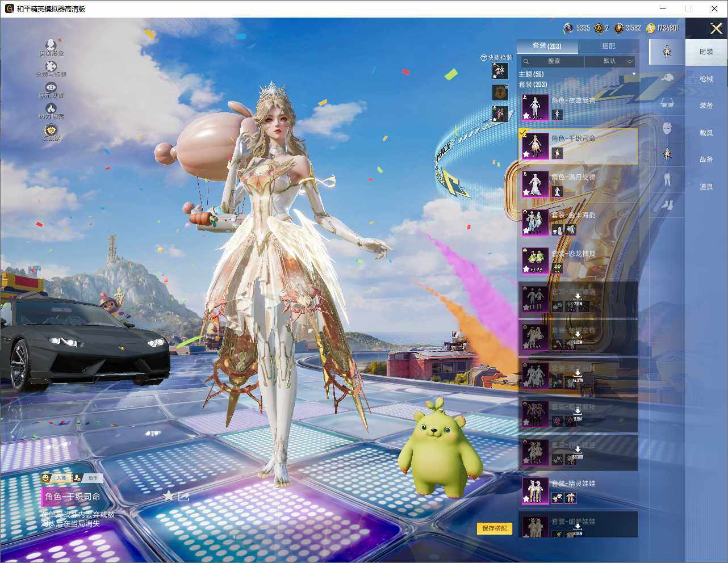Click the 31582 currency counter
This screenshot has width=728, height=563.
(x=628, y=28)
